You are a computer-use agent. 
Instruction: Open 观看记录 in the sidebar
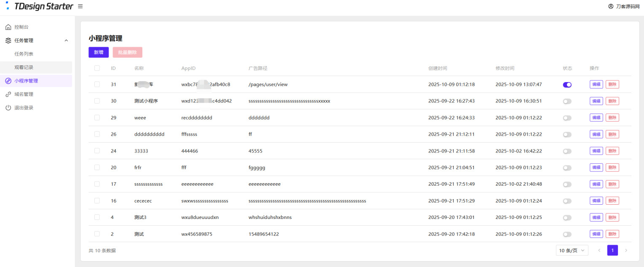tap(24, 67)
